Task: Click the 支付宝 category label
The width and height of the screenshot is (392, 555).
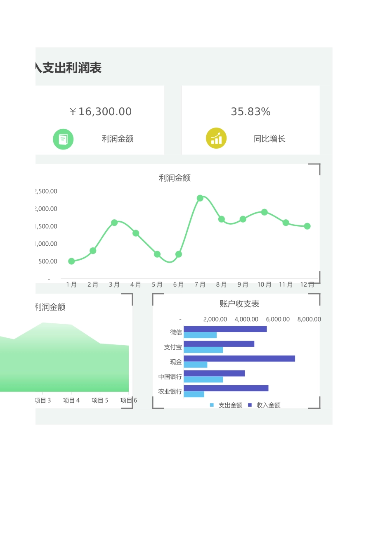Action: (x=172, y=347)
